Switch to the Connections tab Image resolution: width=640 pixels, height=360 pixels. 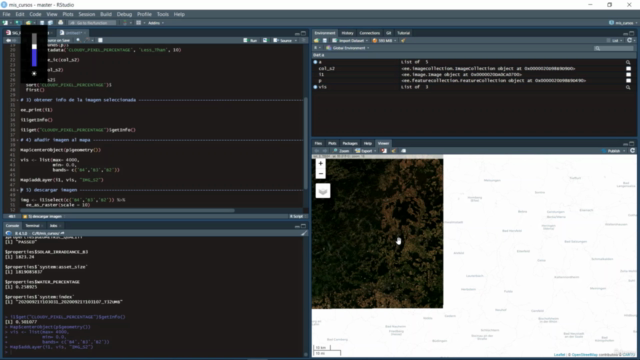[x=370, y=33]
